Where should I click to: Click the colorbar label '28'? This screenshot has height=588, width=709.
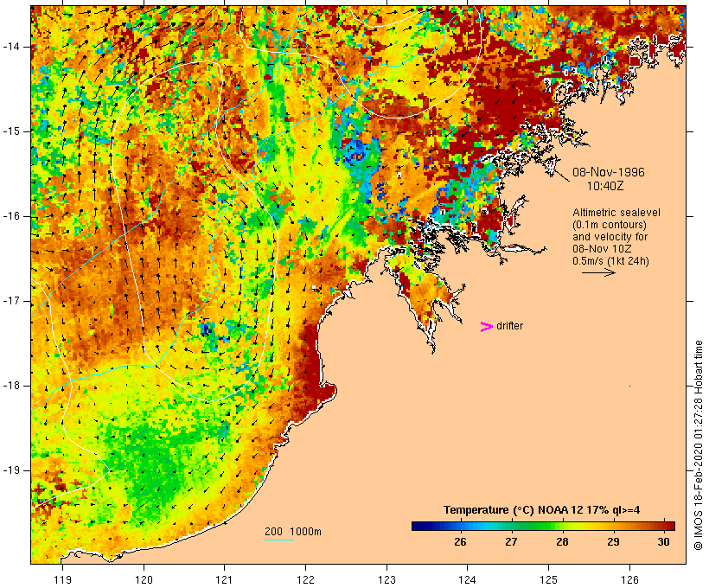pos(562,542)
